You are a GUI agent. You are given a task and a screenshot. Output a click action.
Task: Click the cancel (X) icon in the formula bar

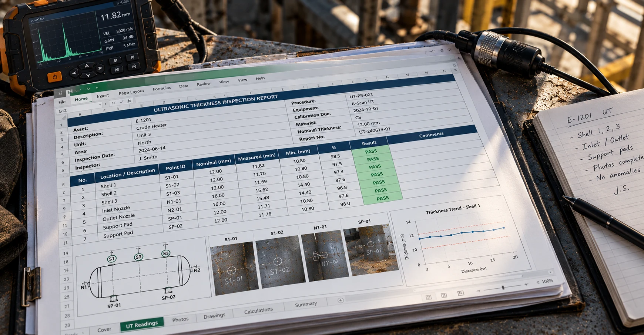113,103
